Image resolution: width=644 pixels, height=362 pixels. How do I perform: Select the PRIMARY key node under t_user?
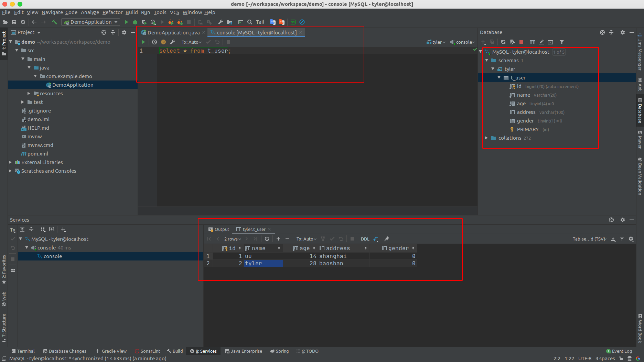[528, 129]
